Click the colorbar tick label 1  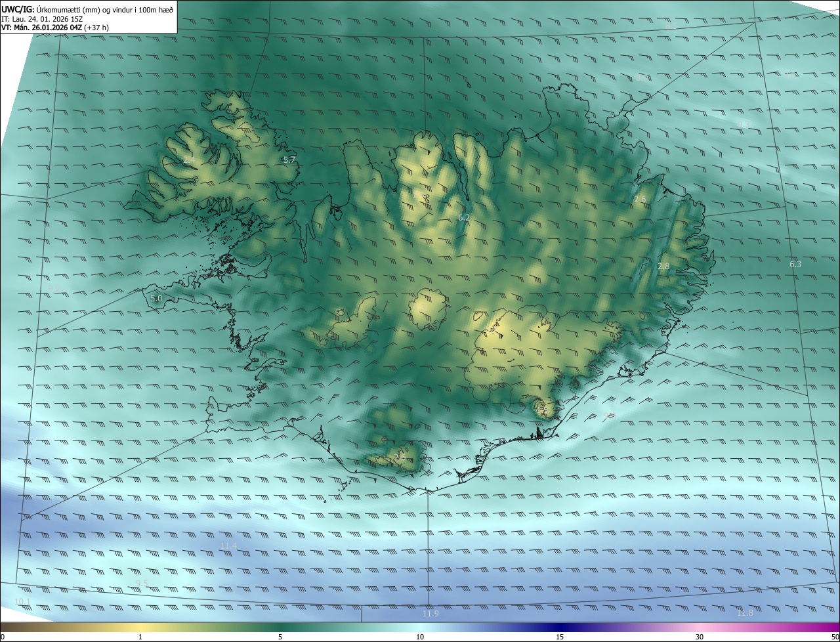tap(140, 637)
